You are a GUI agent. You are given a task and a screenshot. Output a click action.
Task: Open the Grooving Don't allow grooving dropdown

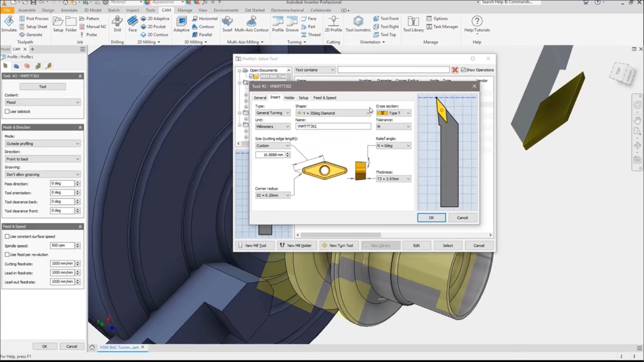tap(42, 174)
